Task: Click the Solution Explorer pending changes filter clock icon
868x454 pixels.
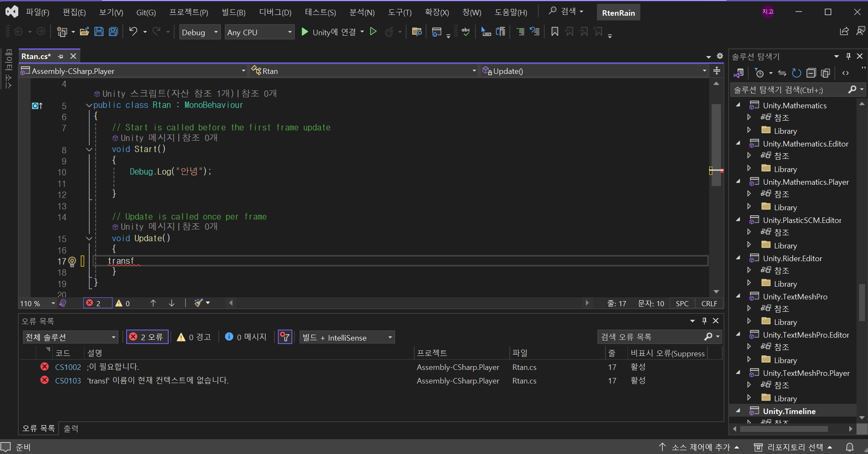Action: click(x=760, y=73)
